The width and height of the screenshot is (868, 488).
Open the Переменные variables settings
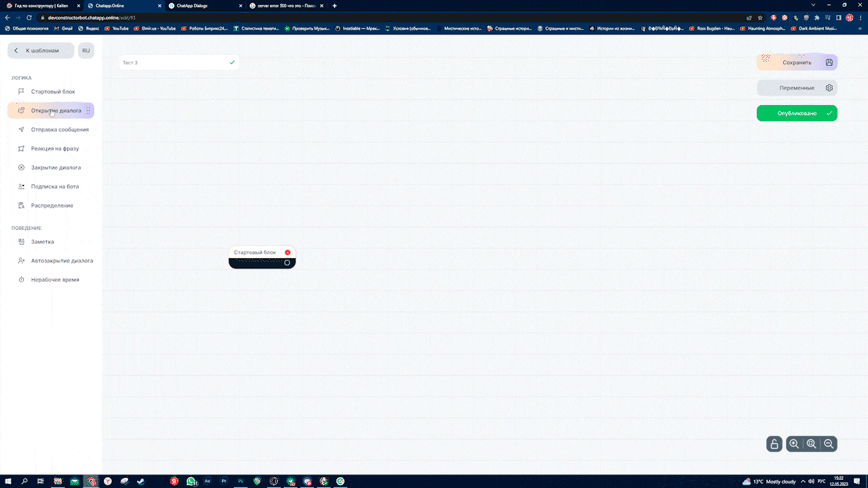[797, 88]
